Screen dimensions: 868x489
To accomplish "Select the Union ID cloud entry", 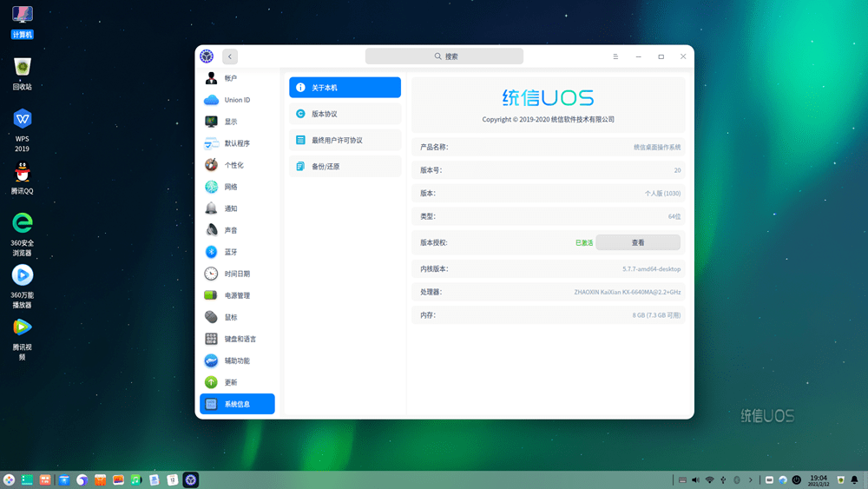I will pos(237,100).
